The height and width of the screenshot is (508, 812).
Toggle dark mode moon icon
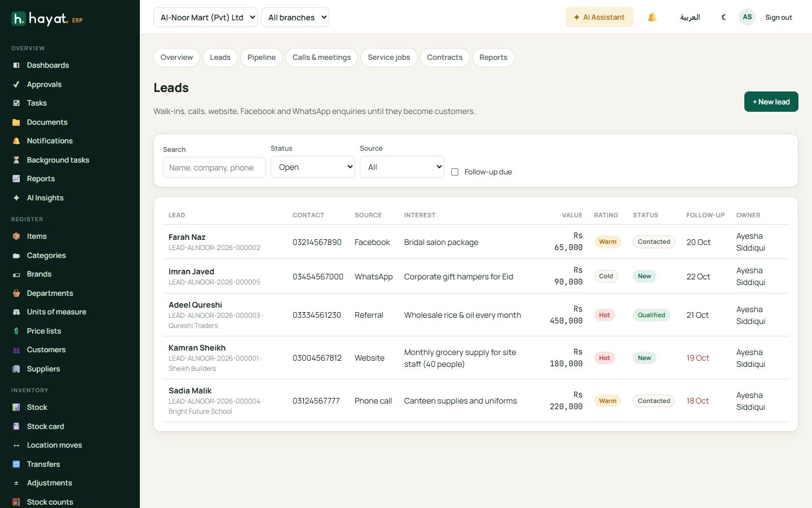(x=724, y=17)
